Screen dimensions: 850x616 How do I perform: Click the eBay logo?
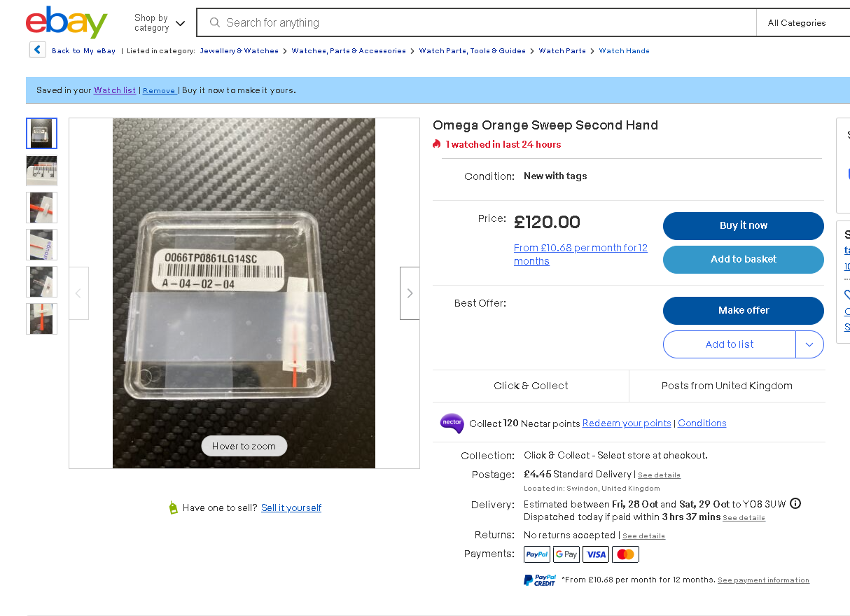click(x=67, y=22)
